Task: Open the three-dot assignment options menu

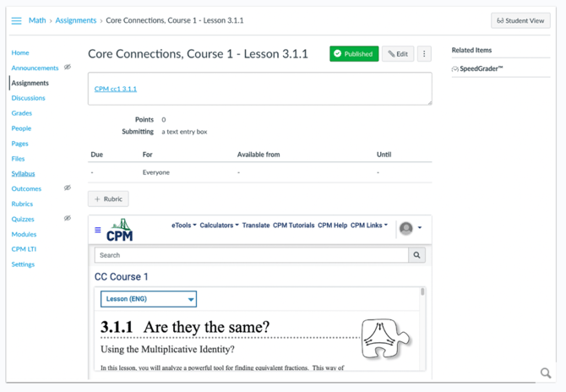Action: 424,54
